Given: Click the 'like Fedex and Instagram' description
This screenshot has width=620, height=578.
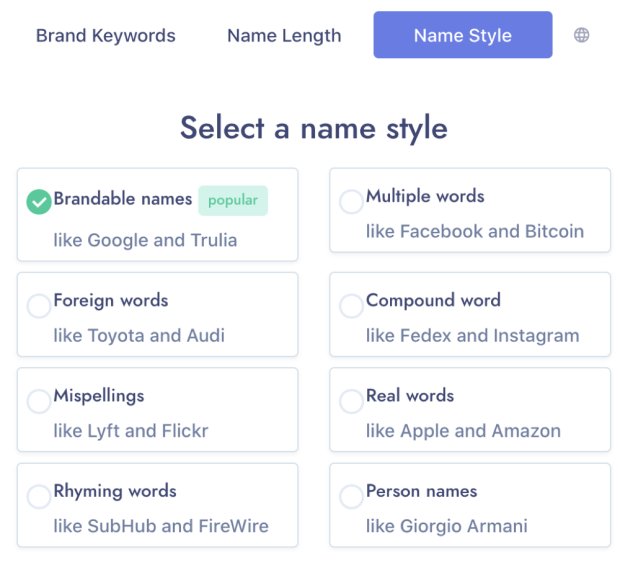Looking at the screenshot, I should pos(472,335).
